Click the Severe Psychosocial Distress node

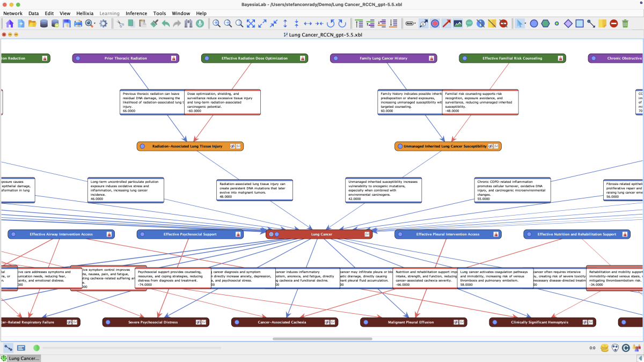[156, 322]
